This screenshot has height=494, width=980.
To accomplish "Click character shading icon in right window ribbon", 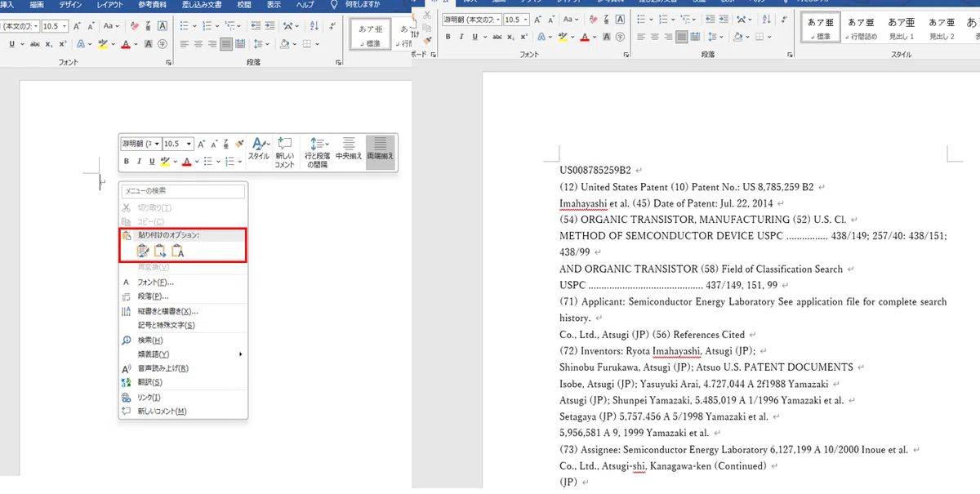I will 607,37.
